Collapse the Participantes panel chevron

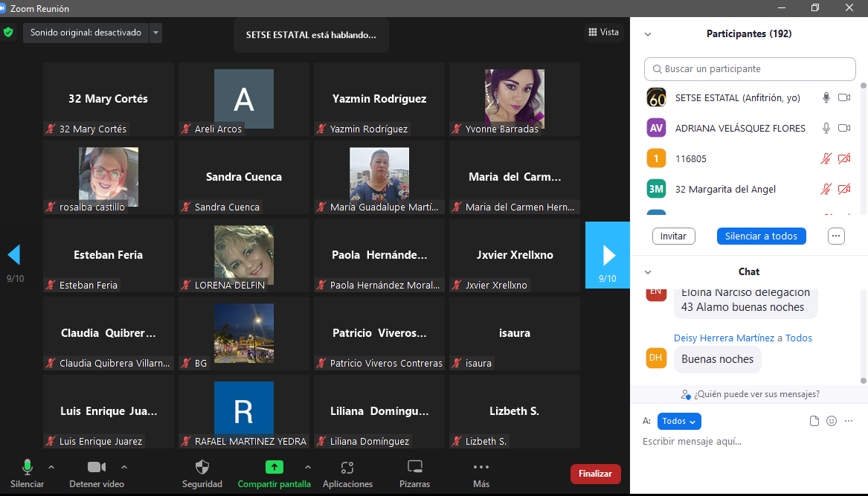[x=648, y=34]
